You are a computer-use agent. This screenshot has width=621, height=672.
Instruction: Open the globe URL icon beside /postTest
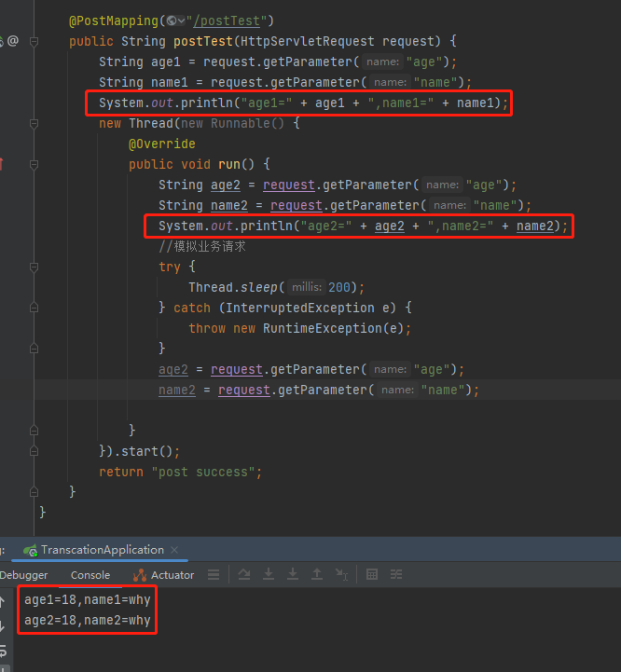(171, 21)
